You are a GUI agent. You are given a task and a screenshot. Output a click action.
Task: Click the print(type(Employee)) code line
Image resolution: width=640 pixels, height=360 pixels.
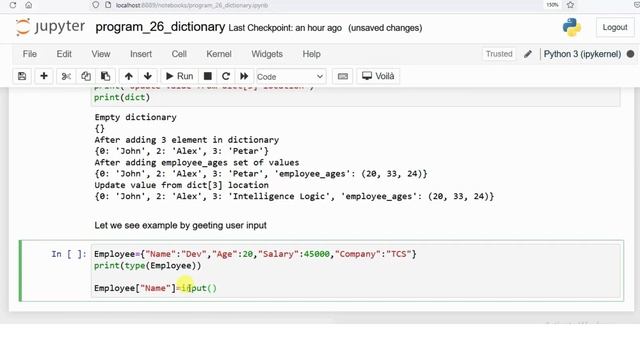(147, 265)
